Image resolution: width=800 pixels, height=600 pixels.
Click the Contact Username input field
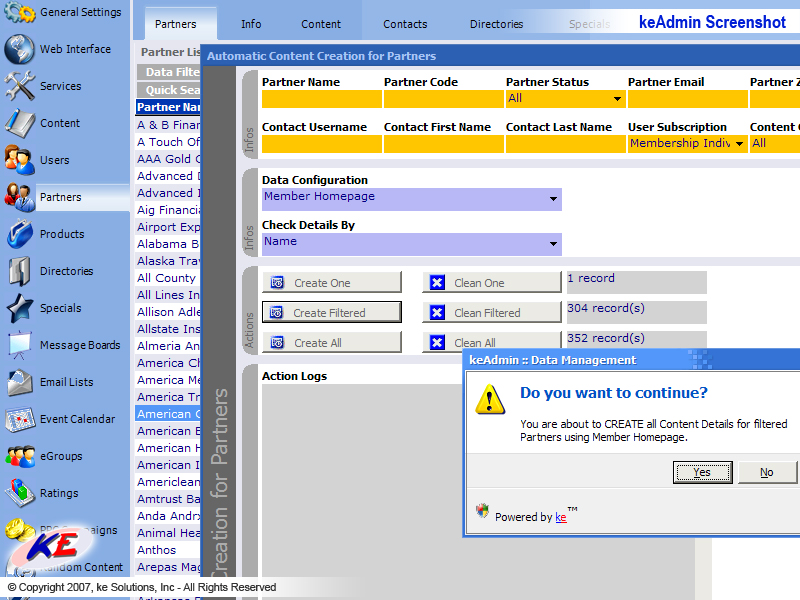(x=322, y=144)
